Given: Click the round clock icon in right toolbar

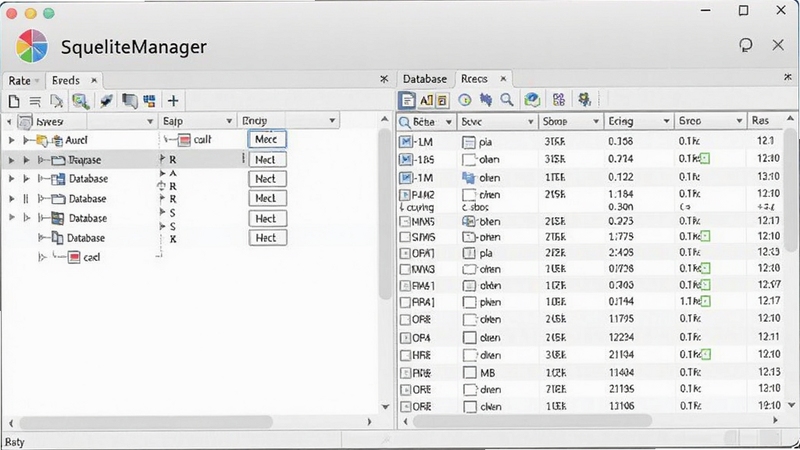Looking at the screenshot, I should click(x=464, y=100).
